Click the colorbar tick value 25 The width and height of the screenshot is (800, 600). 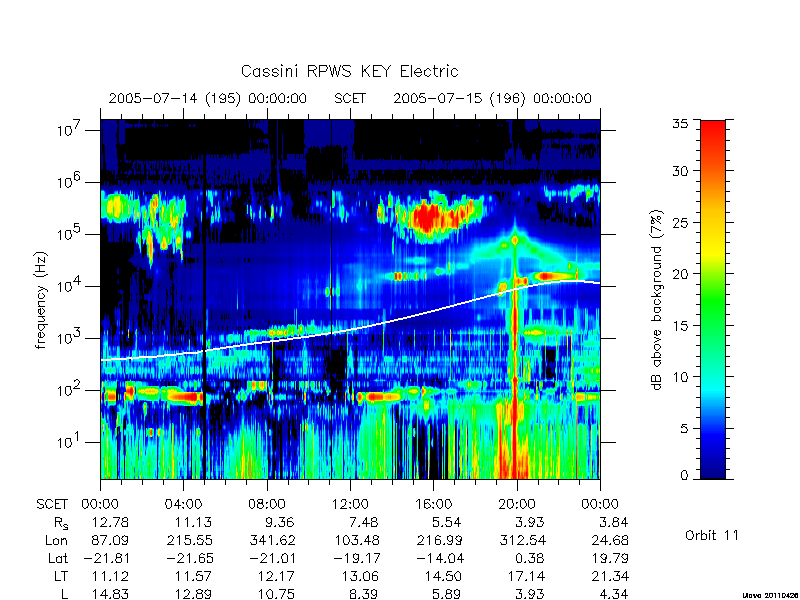[680, 223]
